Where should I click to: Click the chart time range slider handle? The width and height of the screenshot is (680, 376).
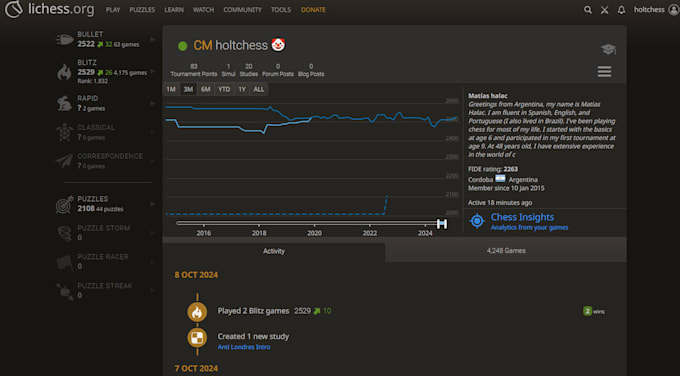click(441, 224)
